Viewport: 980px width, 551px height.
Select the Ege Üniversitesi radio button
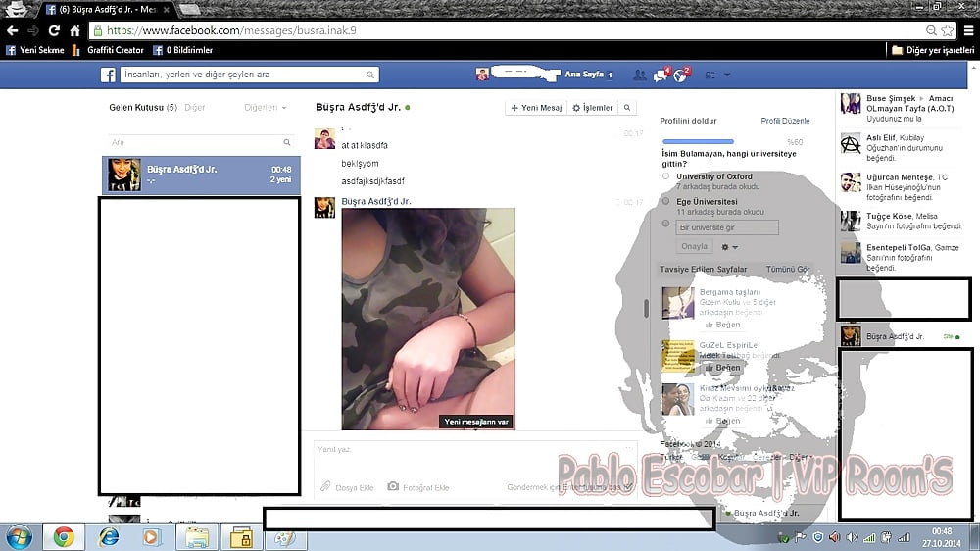point(666,201)
